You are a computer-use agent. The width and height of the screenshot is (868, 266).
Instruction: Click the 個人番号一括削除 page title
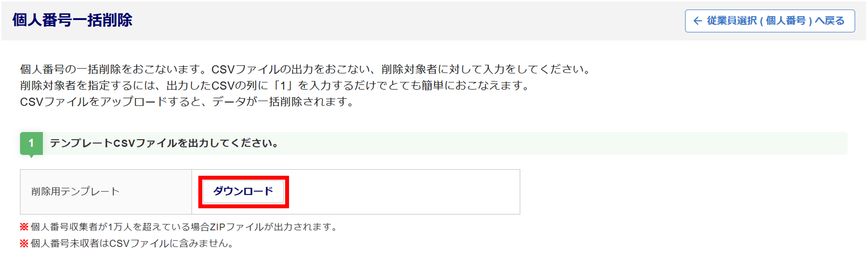[72, 20]
